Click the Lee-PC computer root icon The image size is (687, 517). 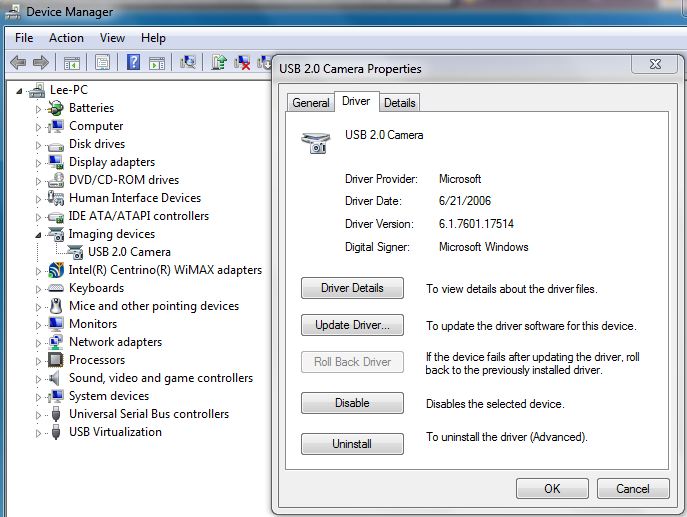(x=37, y=90)
